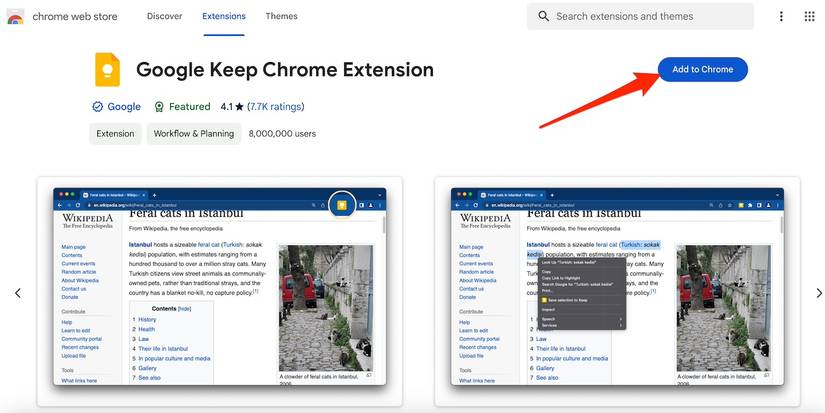Open the Themes tab
Viewport: 825px width, 413px height.
281,16
